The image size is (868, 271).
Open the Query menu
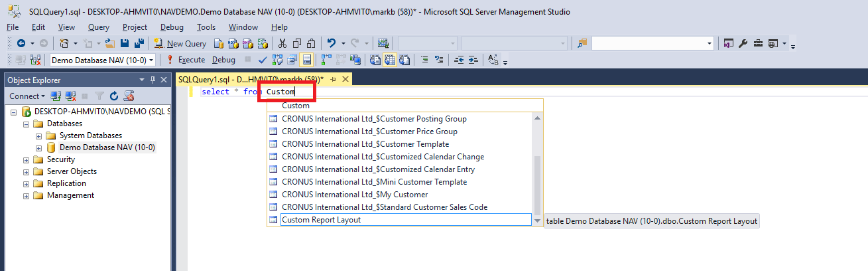tap(99, 27)
